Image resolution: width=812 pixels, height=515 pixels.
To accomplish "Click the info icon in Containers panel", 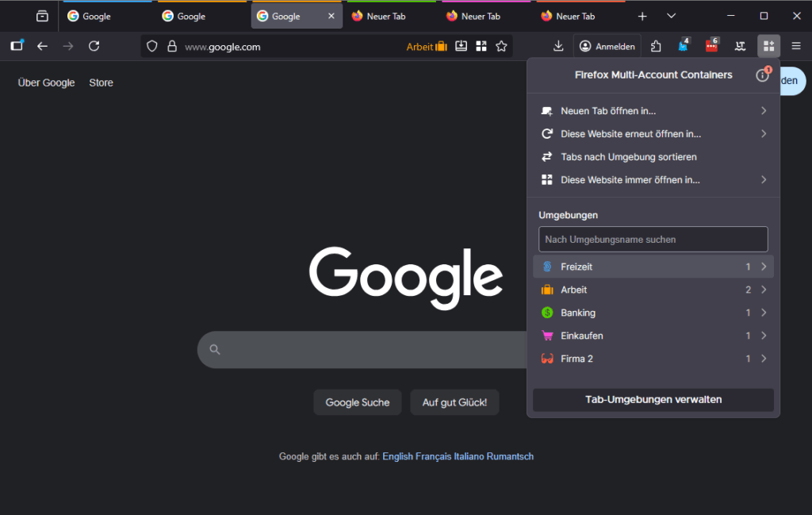I will (762, 75).
